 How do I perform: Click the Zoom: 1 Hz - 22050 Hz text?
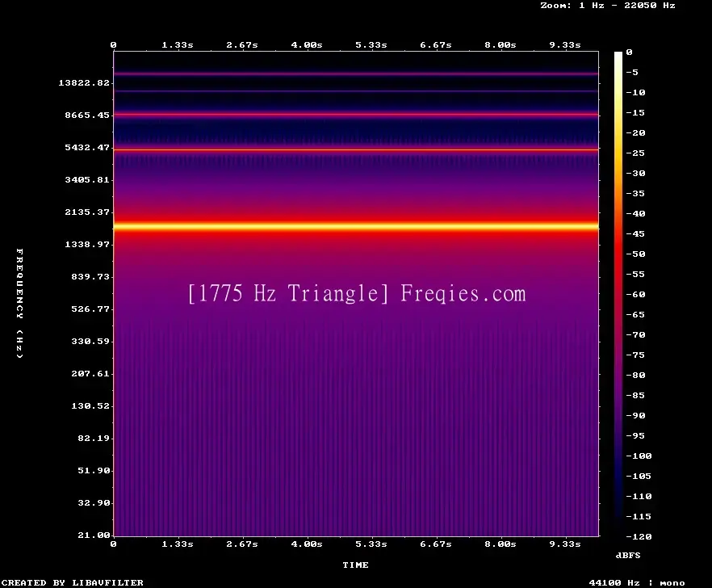pos(608,6)
